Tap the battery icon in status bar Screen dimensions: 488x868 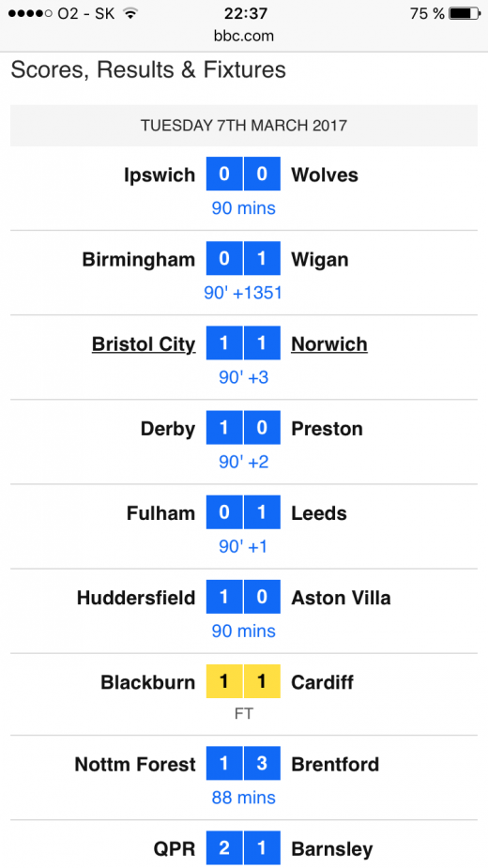click(x=465, y=13)
